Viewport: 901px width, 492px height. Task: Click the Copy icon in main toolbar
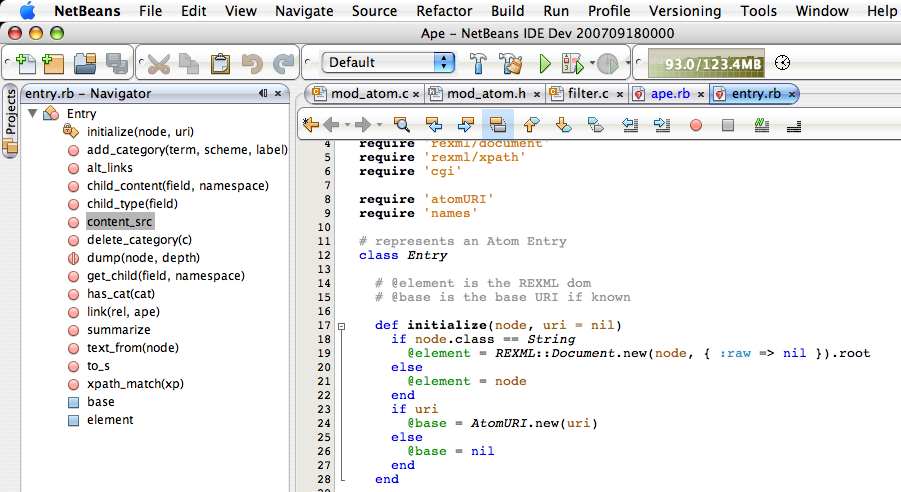pos(188,63)
